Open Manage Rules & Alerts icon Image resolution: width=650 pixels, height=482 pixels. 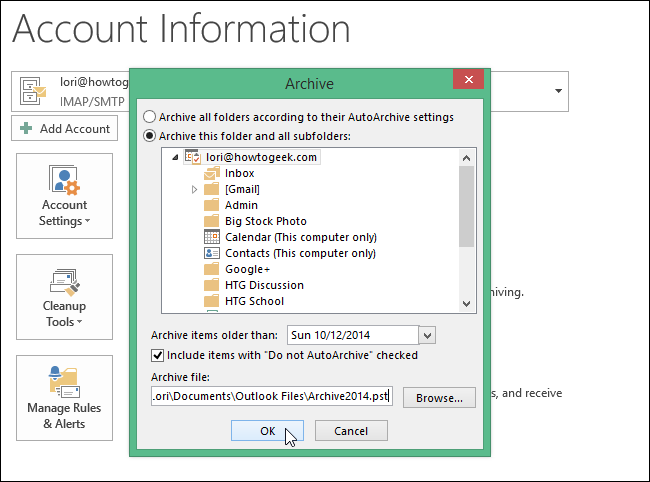click(x=64, y=382)
